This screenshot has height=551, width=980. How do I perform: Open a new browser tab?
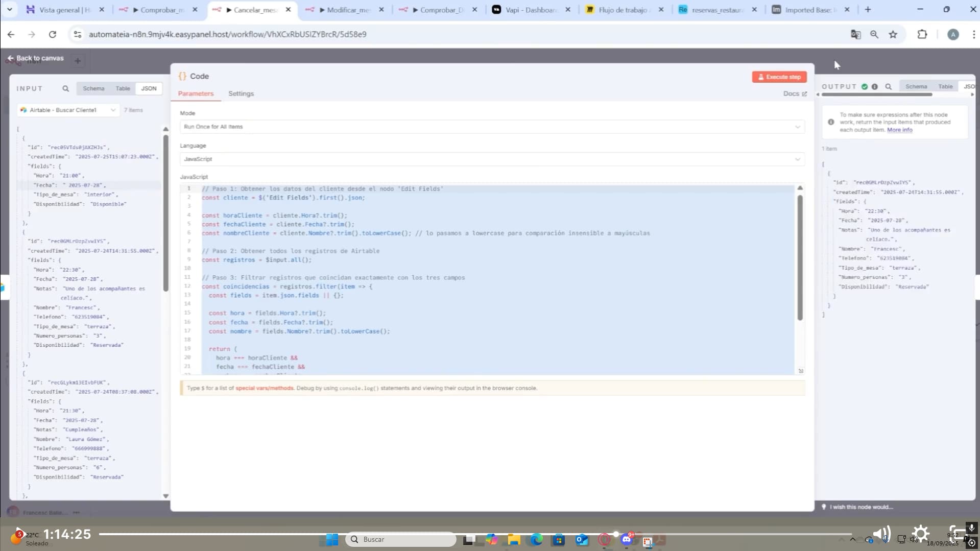pyautogui.click(x=868, y=9)
